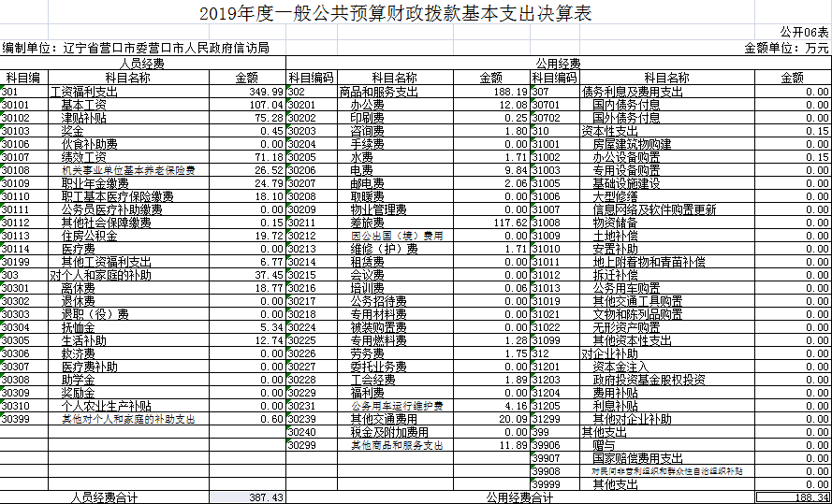Select amount 71.18

248,157
